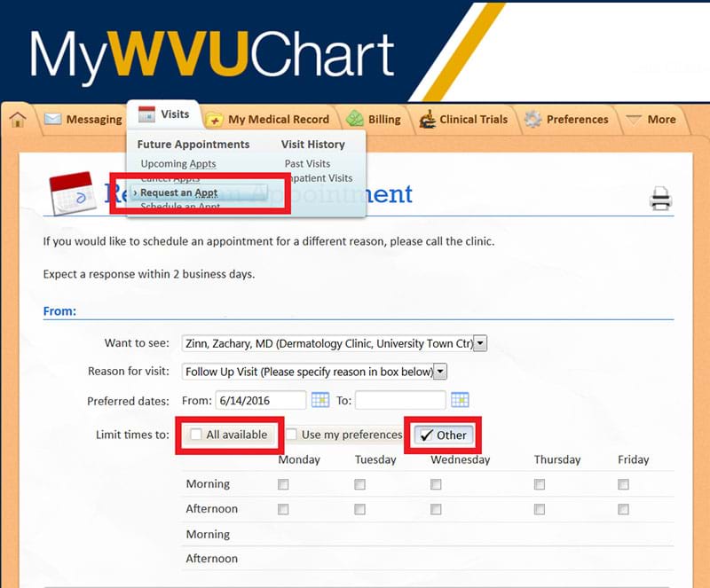
Task: Tick the first Morning row's Tuesday checkbox
Action: [360, 484]
